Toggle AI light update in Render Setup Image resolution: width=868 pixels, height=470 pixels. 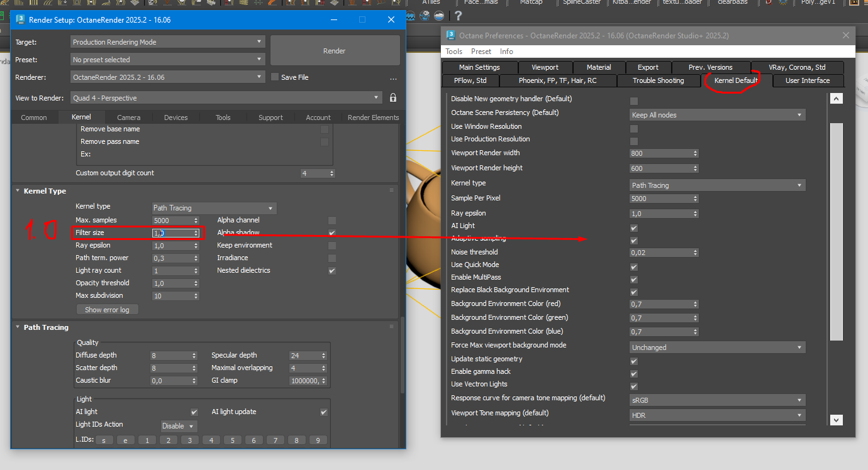pyautogui.click(x=324, y=412)
